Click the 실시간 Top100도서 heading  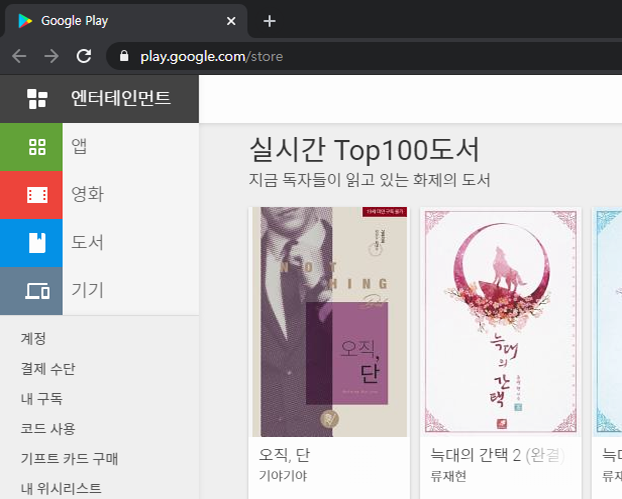click(365, 150)
